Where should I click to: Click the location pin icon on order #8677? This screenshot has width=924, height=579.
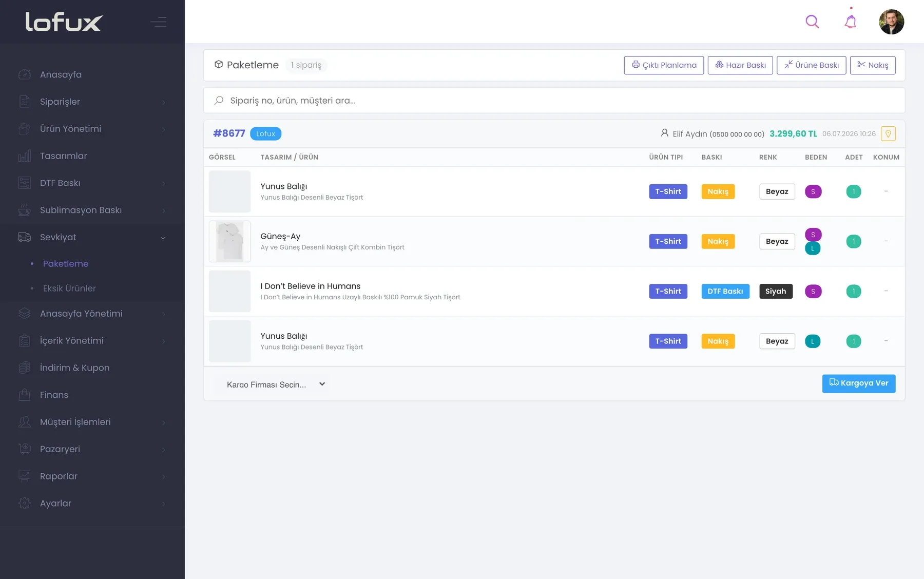888,133
